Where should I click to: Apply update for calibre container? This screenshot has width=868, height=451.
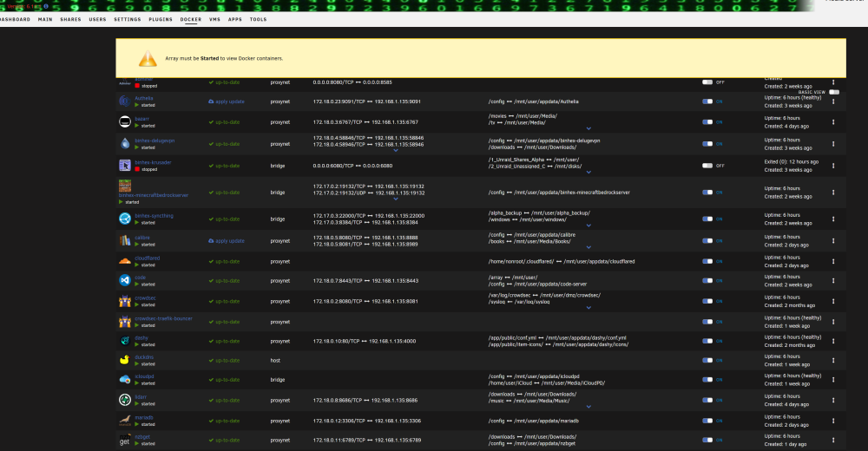coord(227,241)
